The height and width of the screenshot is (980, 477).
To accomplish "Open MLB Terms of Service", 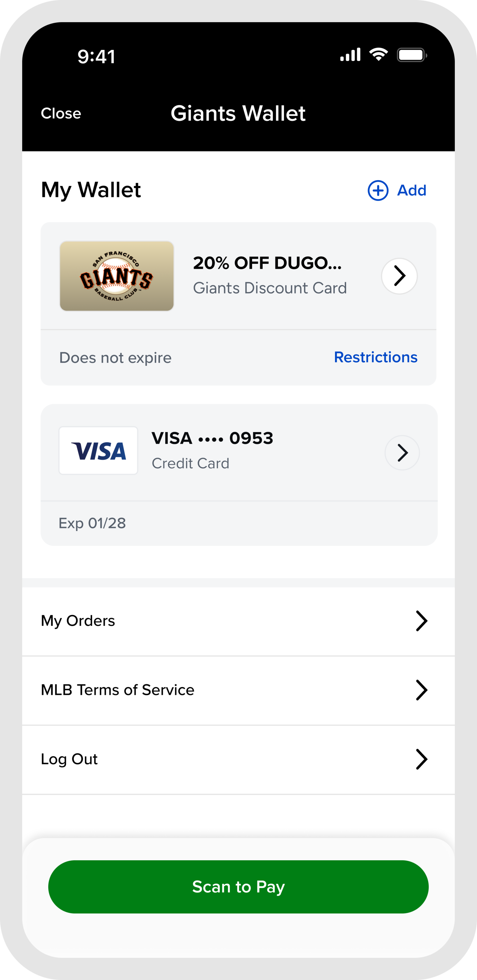I will click(118, 690).
